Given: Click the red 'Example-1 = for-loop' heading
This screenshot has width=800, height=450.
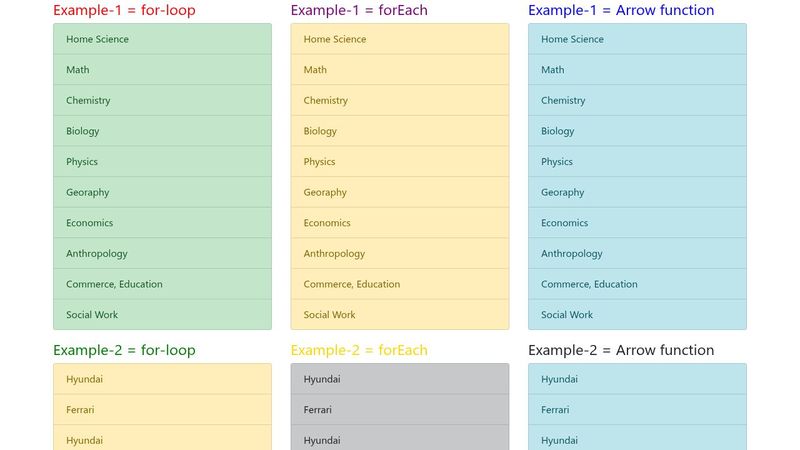Looking at the screenshot, I should pos(124,11).
